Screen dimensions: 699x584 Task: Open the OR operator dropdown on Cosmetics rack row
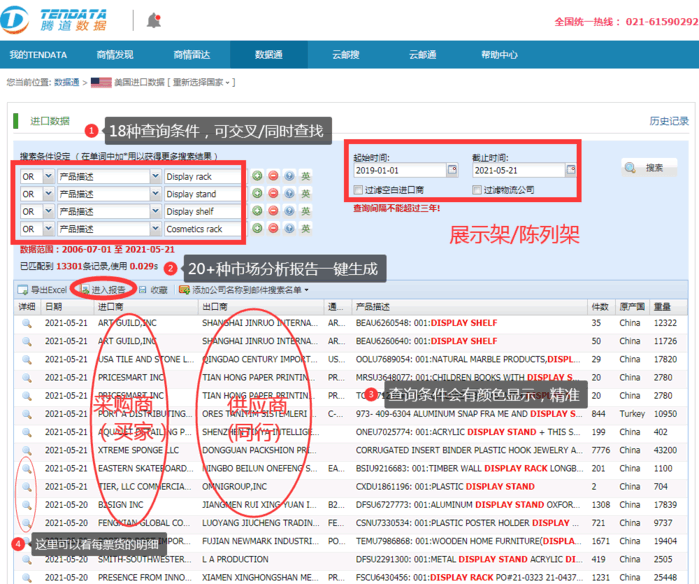[x=49, y=229]
